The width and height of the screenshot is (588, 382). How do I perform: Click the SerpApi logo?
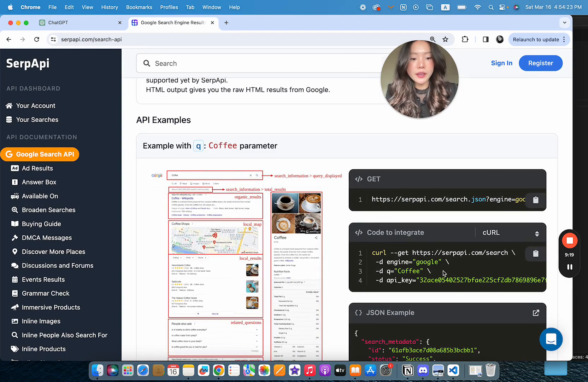(28, 64)
